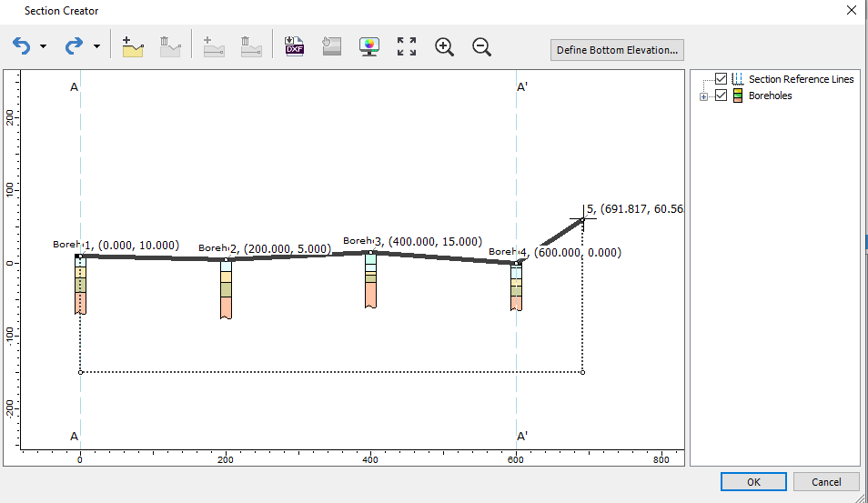Select Section Reference Lines tree item
Screen dimensions: 868x503
tap(801, 79)
